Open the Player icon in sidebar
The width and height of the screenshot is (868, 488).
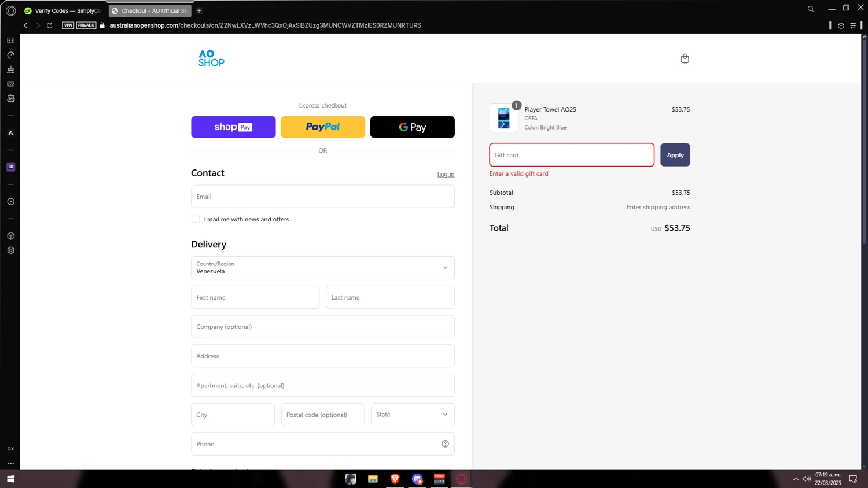10,202
